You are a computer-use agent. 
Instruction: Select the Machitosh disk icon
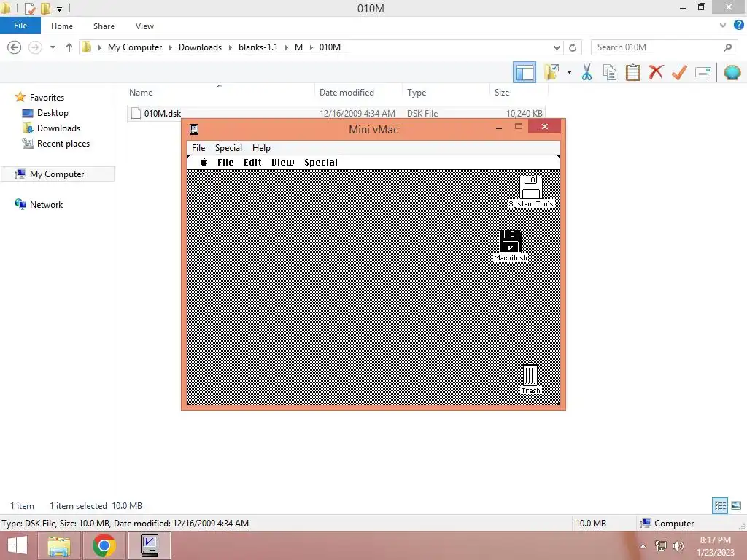pos(510,241)
